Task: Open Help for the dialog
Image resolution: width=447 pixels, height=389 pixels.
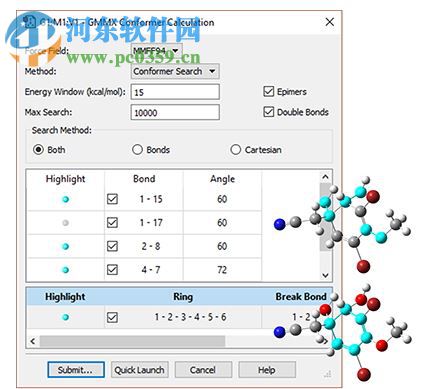Action: click(267, 370)
